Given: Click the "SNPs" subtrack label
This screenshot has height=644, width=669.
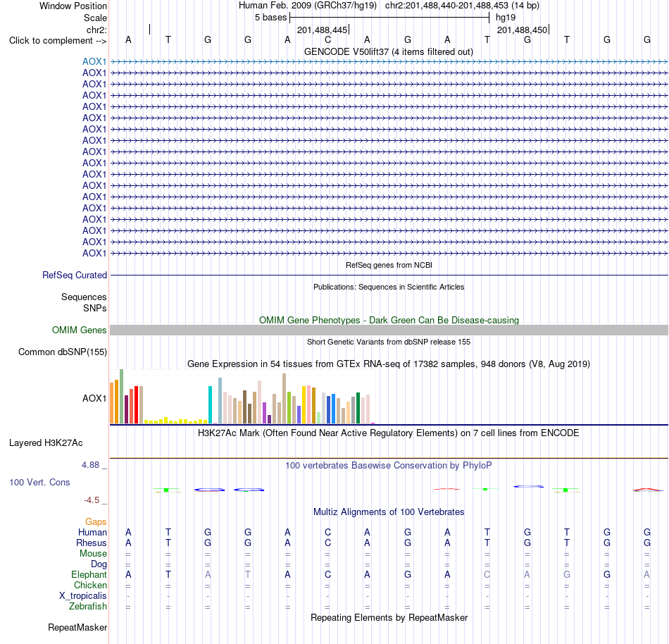Looking at the screenshot, I should coord(95,308).
